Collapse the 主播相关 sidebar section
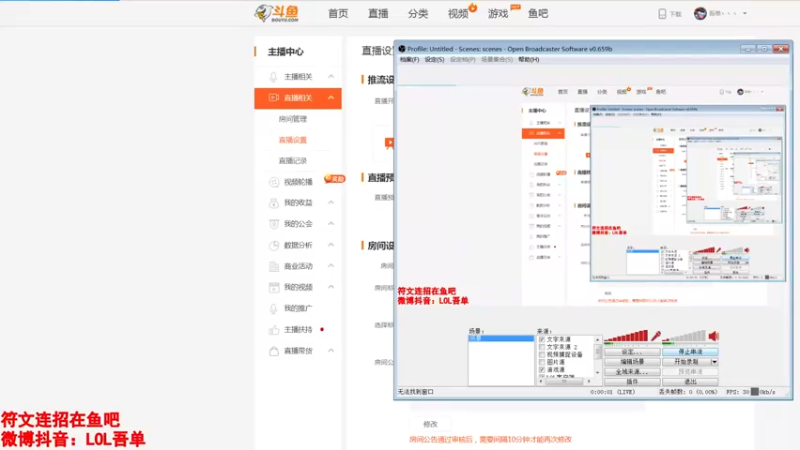 tap(331, 77)
